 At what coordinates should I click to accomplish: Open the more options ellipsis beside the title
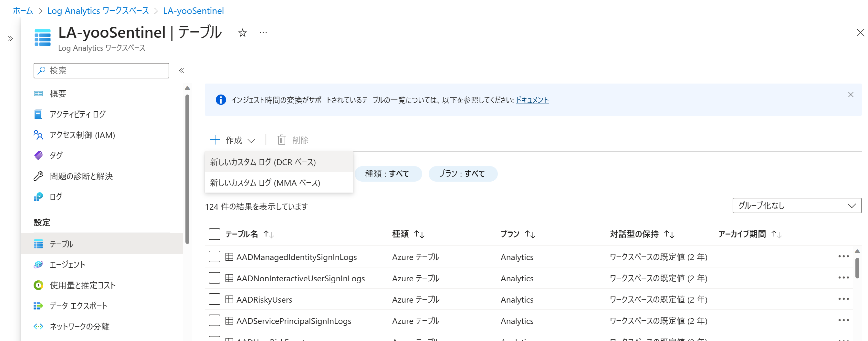tap(263, 33)
